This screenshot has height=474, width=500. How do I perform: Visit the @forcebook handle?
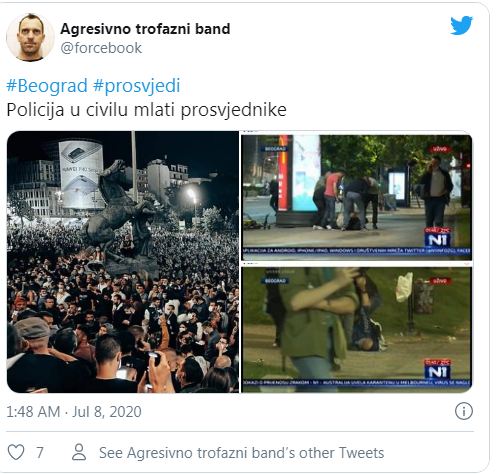(x=101, y=48)
